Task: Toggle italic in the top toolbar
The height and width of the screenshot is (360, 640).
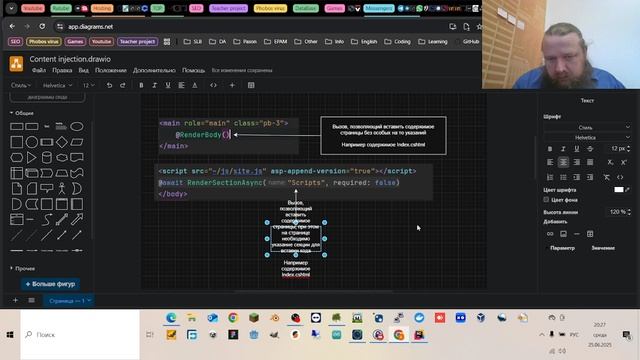Action: pos(154,85)
